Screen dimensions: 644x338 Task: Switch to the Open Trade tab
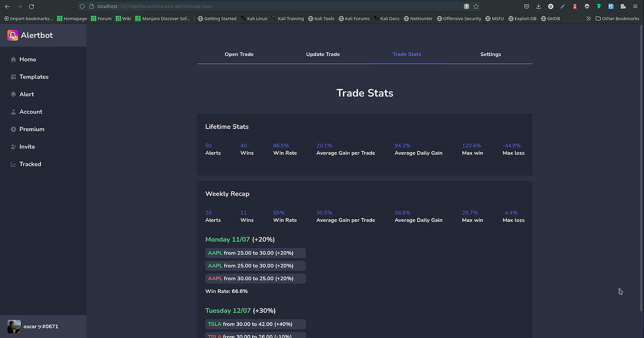pyautogui.click(x=239, y=54)
